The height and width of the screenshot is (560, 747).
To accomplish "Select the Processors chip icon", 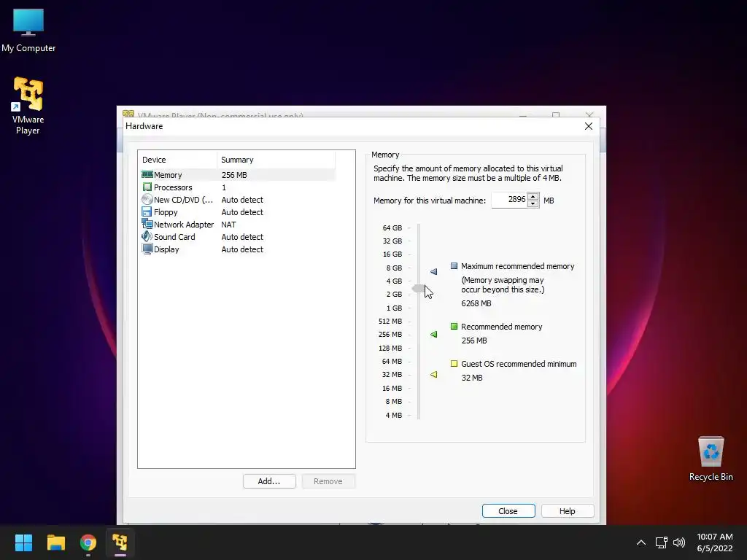I will point(147,187).
